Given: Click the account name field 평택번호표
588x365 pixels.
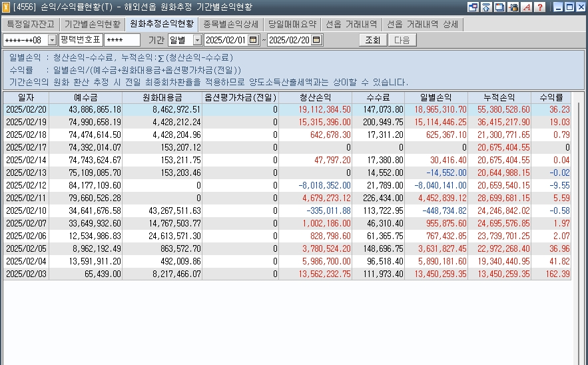Looking at the screenshot, I should click(x=81, y=40).
